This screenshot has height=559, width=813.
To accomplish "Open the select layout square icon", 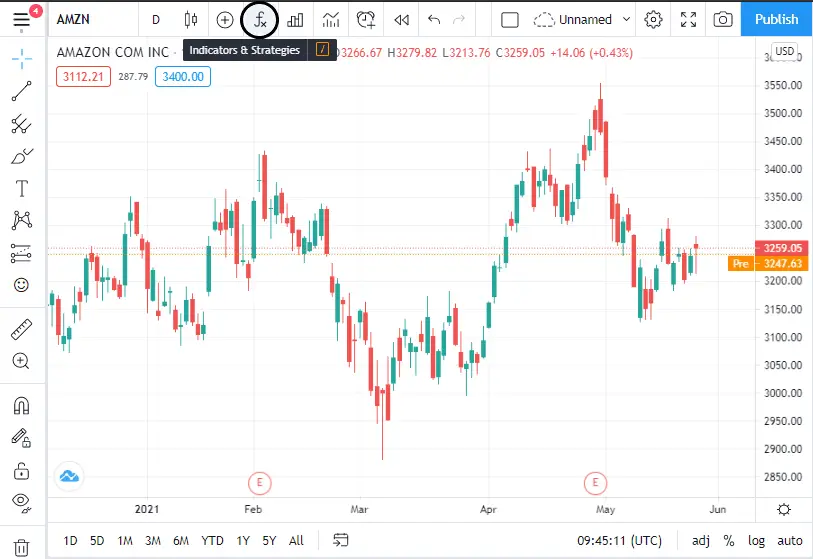I will pos(510,20).
